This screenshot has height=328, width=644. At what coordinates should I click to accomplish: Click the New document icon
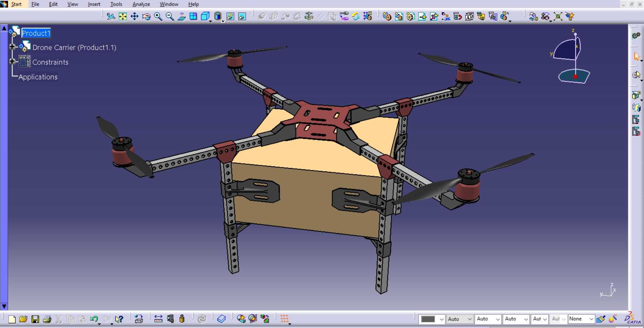click(12, 319)
